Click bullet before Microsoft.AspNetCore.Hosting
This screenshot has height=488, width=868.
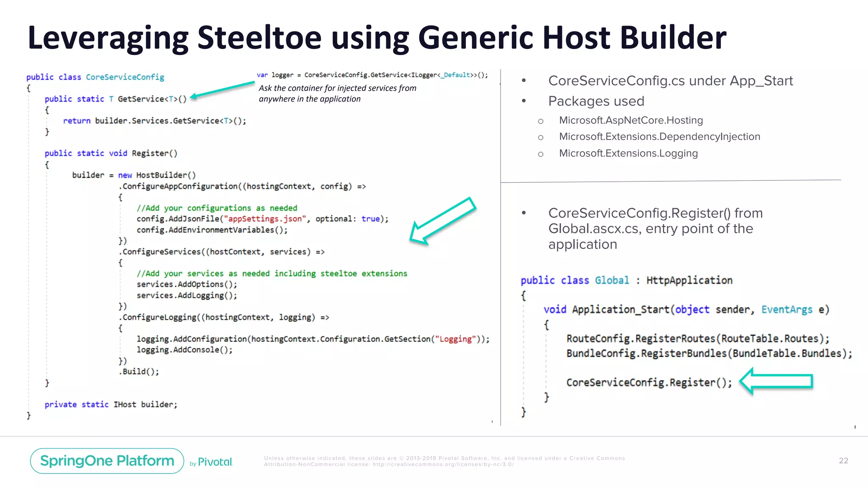[x=540, y=122]
